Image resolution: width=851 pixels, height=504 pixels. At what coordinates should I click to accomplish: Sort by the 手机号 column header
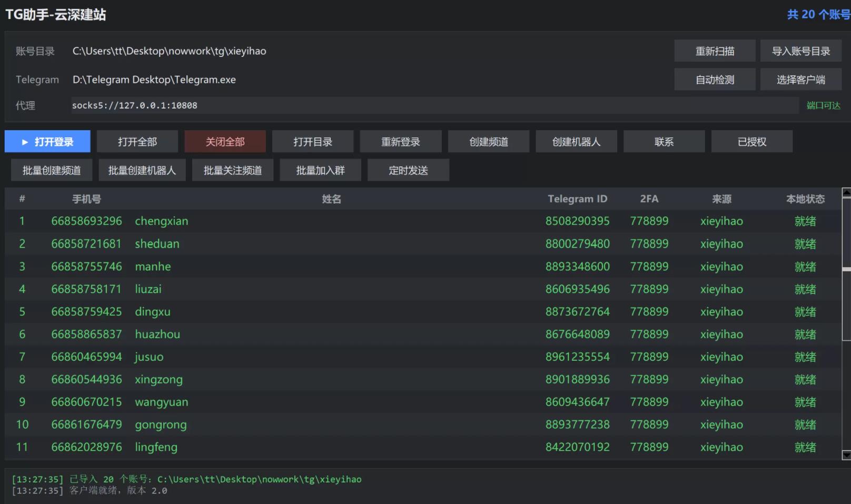(86, 199)
